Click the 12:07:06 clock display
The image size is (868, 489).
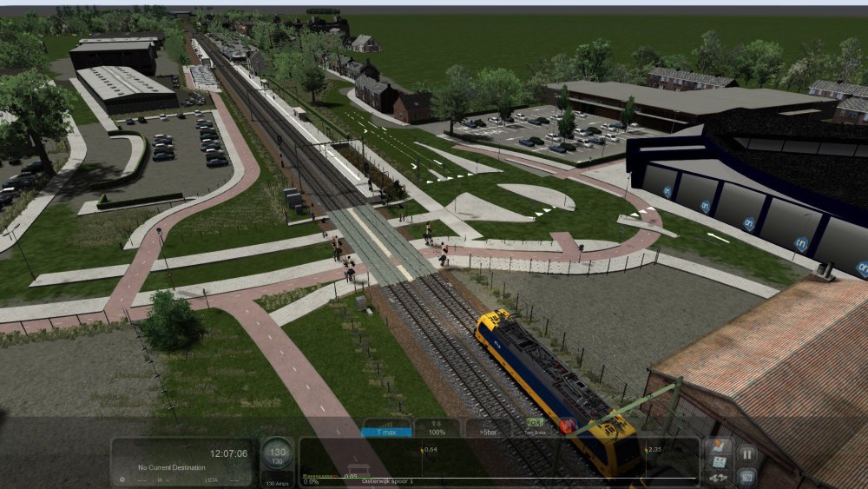(228, 453)
